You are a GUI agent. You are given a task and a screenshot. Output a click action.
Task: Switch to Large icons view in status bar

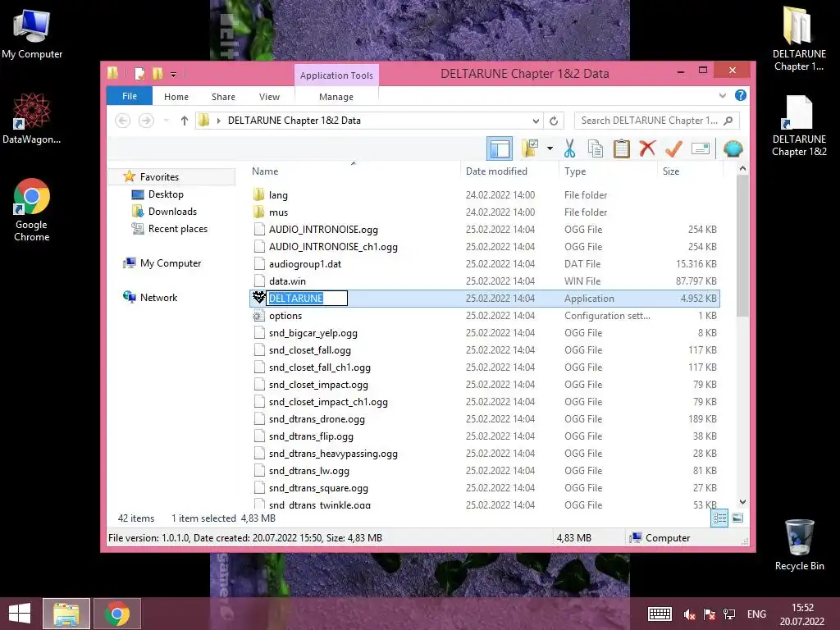click(x=737, y=518)
